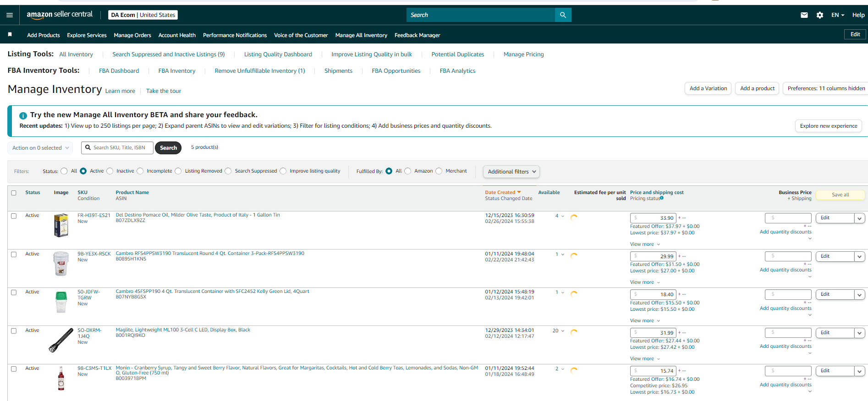Viewport: 868px width, 401px height.
Task: Choose the Search Suppressed status filter
Action: pos(228,171)
